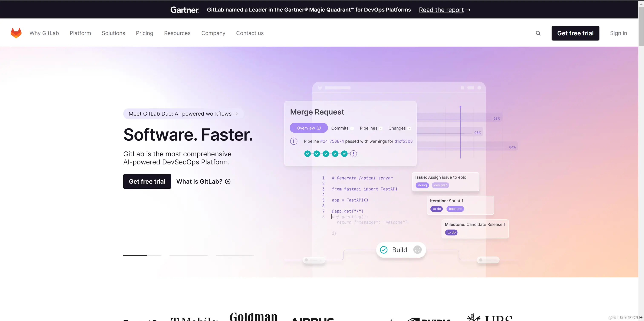644x321 pixels.
Task: Click the second hero carousel indicator
Action: point(188,255)
